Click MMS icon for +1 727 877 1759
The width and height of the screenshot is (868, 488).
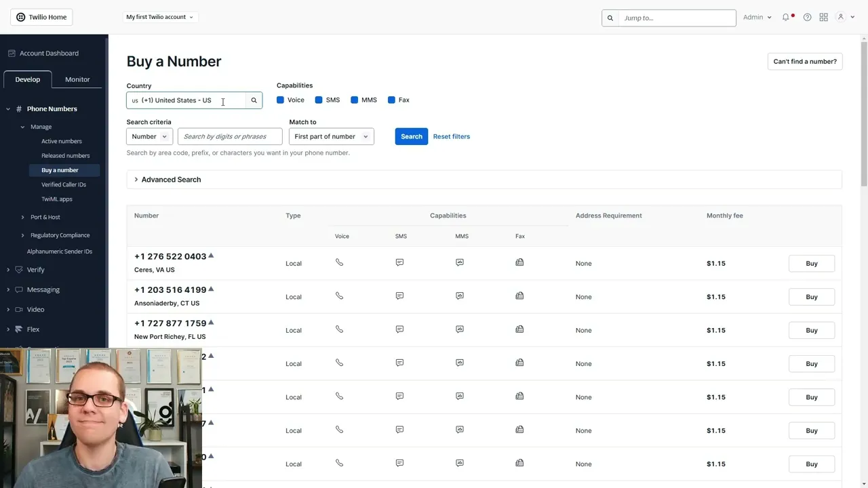[x=460, y=329]
